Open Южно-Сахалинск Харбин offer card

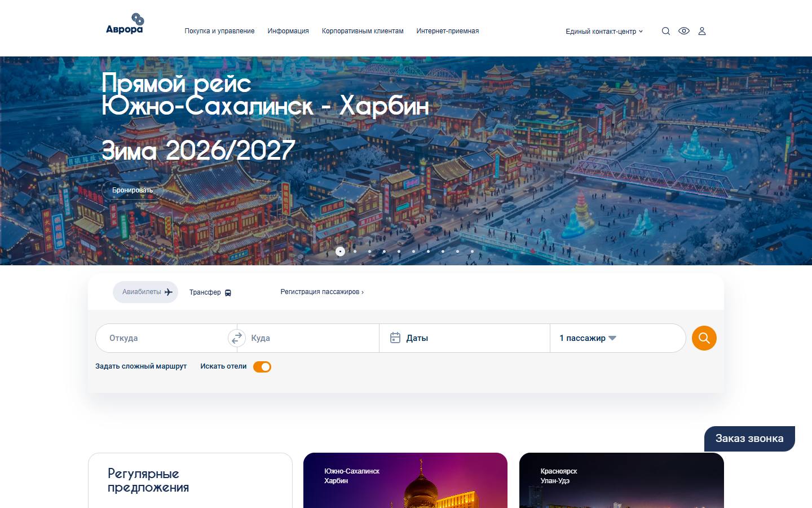click(x=405, y=480)
